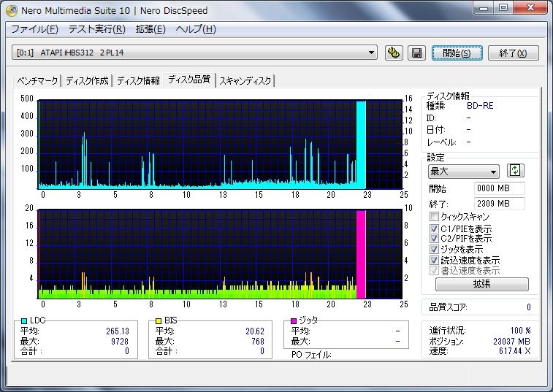This screenshot has height=392, width=553.
Task: Click the disabled 書込速度を表示 checkbox
Action: coord(434,270)
